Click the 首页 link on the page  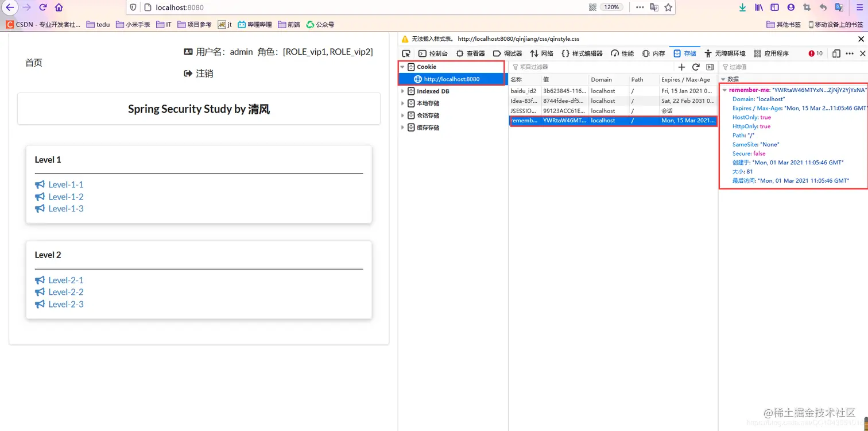coord(34,63)
